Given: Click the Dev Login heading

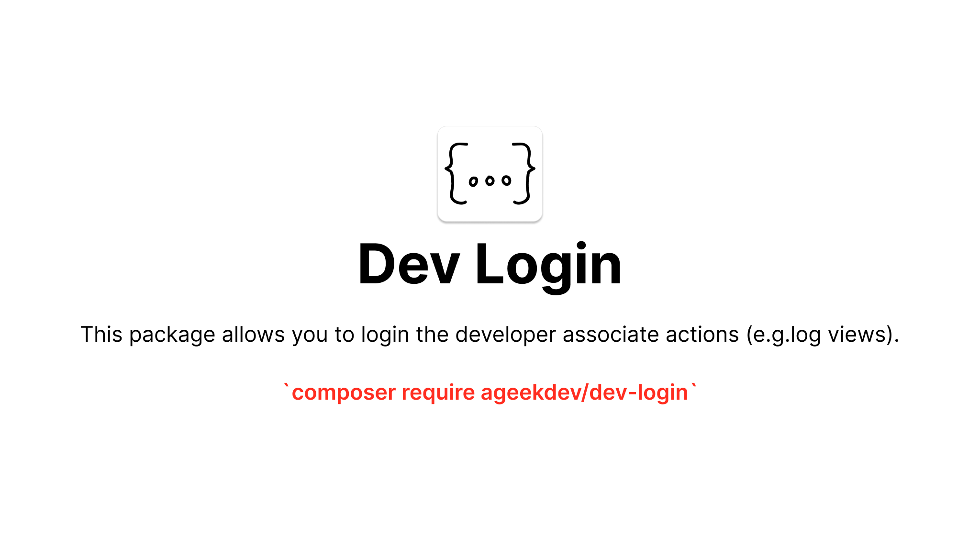Looking at the screenshot, I should pos(490,265).
